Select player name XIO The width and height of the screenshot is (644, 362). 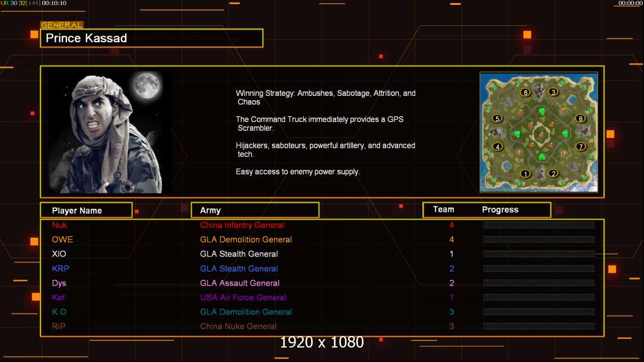pyautogui.click(x=59, y=254)
